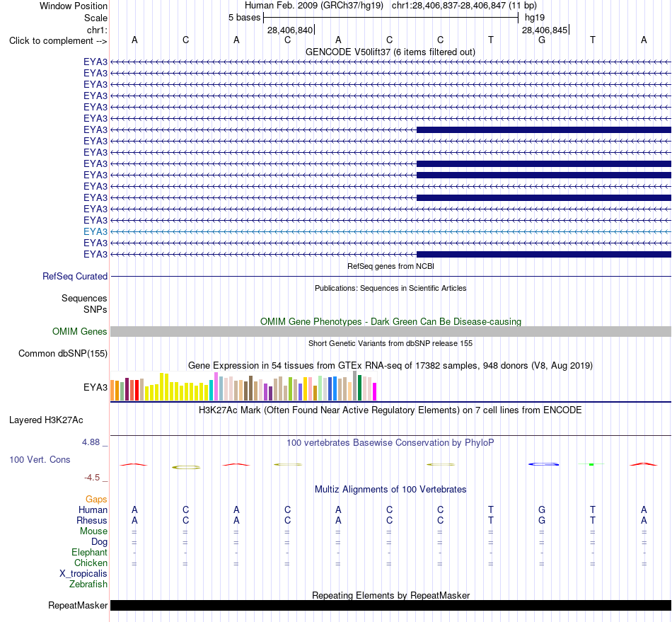
Task: Click the 'hg19' label beside the scale bar
Action: [535, 18]
